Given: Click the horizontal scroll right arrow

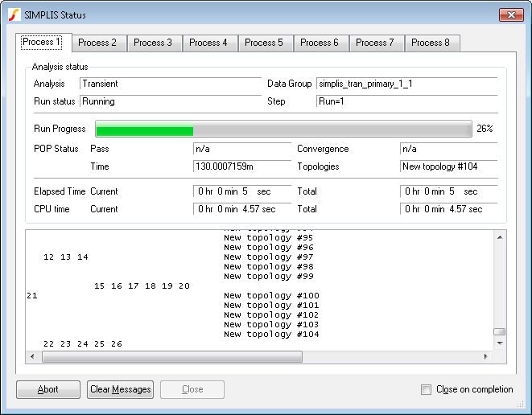Looking at the screenshot, I should click(x=485, y=356).
